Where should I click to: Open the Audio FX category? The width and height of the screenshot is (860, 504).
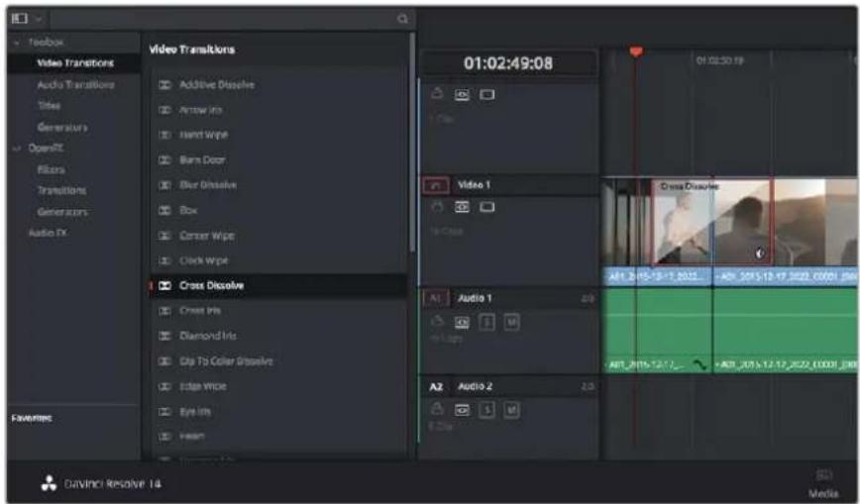click(x=48, y=233)
